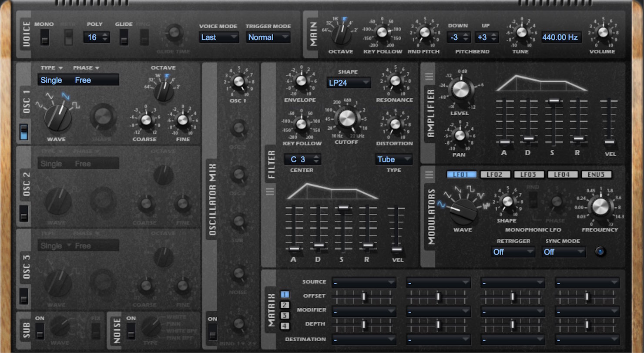Viewport: 644px width, 353px height.
Task: Click the Filter Key Follow knob
Action: coord(302,124)
